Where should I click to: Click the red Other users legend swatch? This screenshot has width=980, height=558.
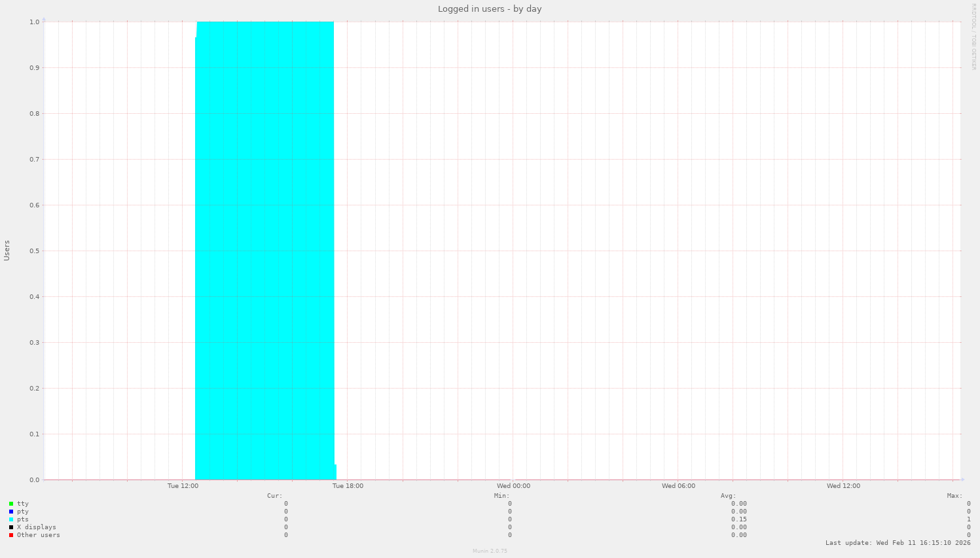[11, 535]
